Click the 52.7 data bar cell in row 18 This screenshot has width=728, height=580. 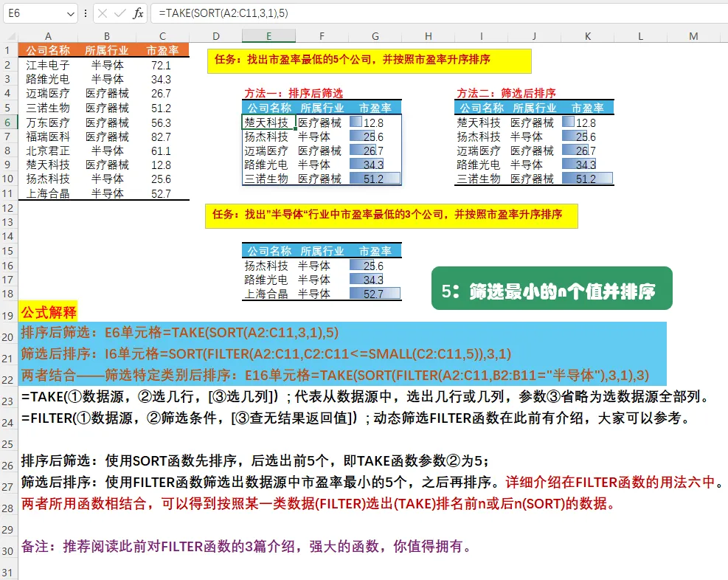tap(374, 294)
